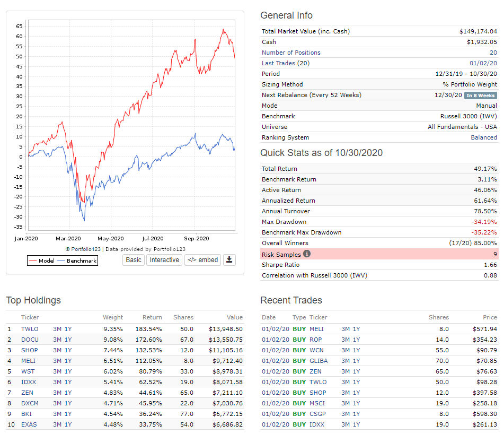Open TWLO ticker in Top Holdings
The image size is (504, 434).
click(x=30, y=329)
